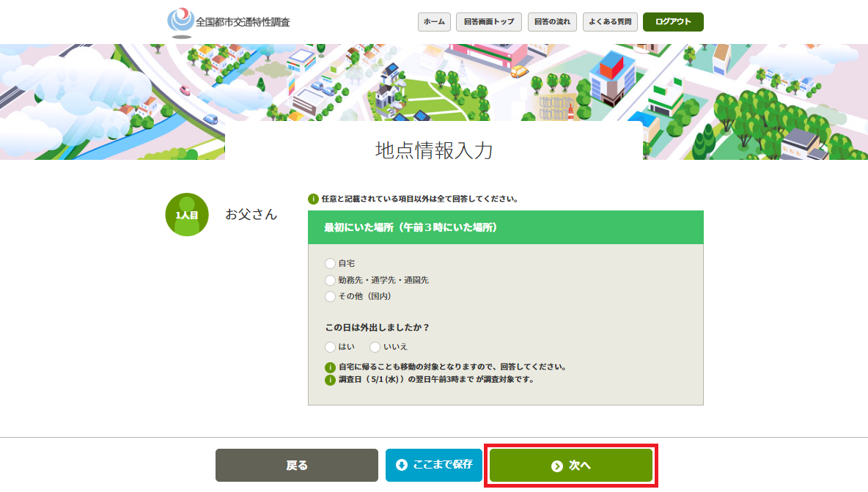This screenshot has height=492, width=868.
Task: Pick いいえ for going out question
Action: 375,347
